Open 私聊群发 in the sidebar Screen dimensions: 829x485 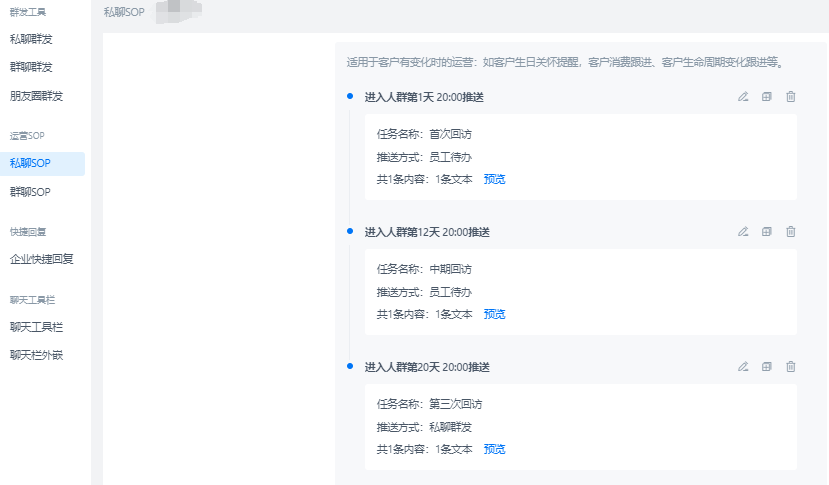30,40
